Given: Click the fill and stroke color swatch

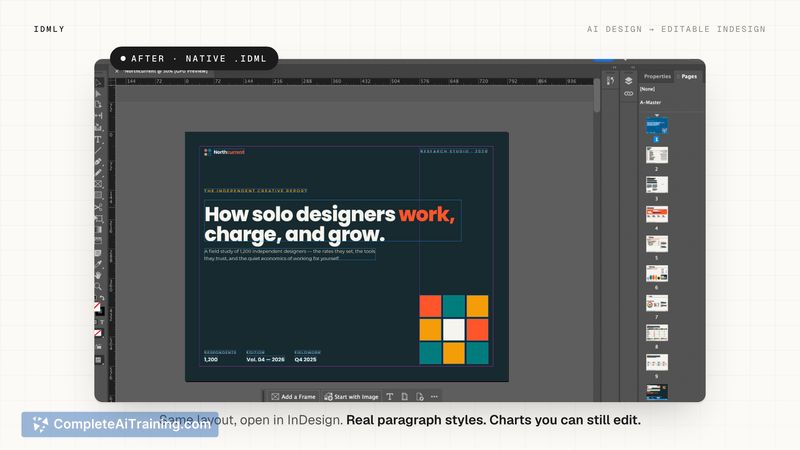Looking at the screenshot, I should (99, 309).
